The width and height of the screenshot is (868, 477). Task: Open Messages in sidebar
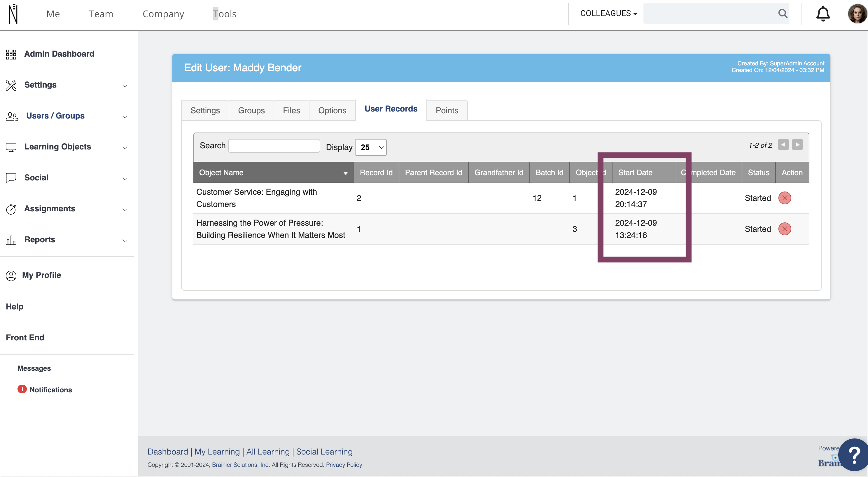click(34, 368)
